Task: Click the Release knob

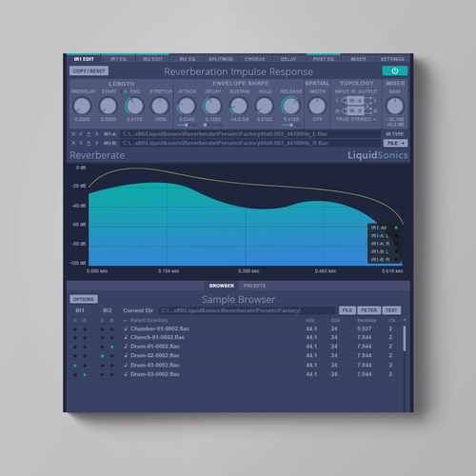Action: 290,106
